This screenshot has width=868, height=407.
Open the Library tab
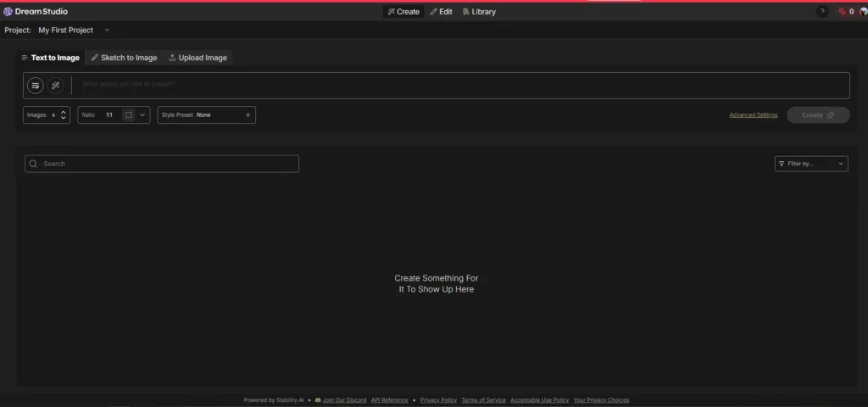[x=480, y=12]
